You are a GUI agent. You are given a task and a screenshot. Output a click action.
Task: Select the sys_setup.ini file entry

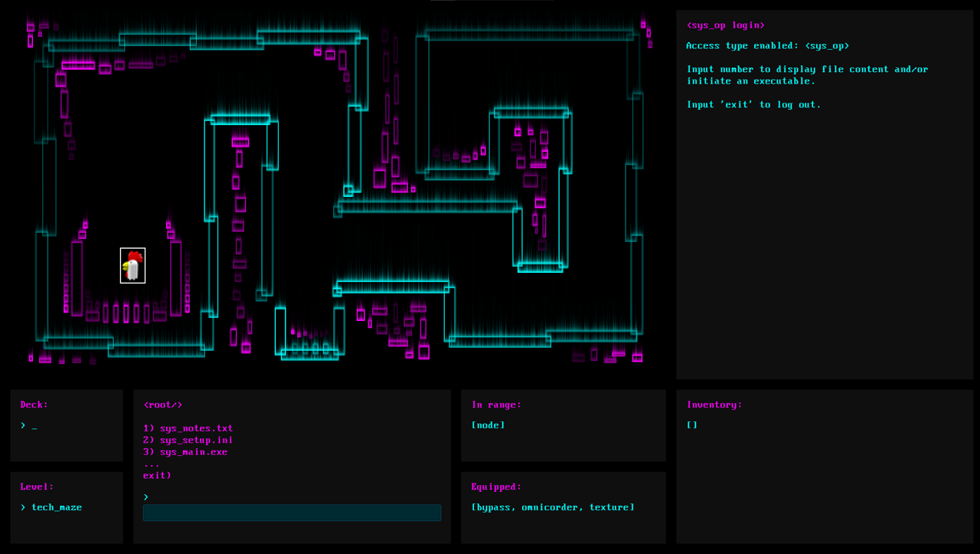pos(188,440)
